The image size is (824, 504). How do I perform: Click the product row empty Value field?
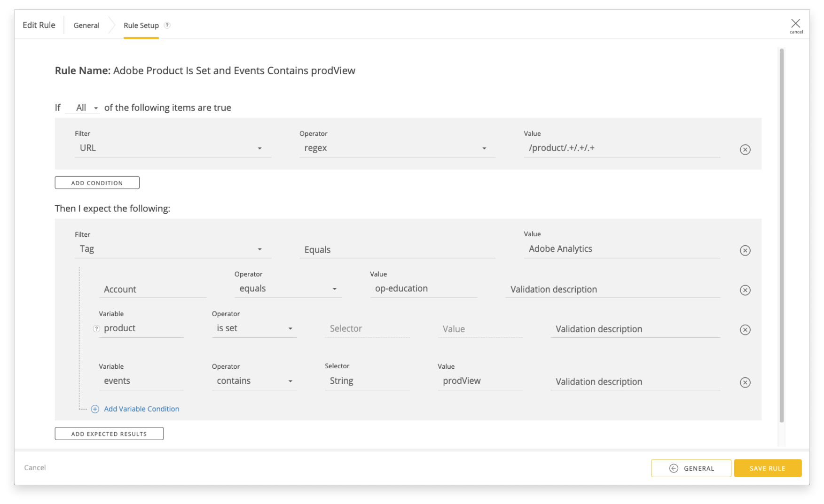(480, 329)
